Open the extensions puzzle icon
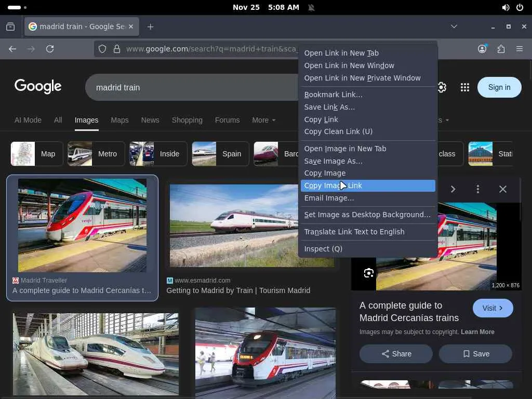Image resolution: width=532 pixels, height=399 pixels. click(501, 49)
